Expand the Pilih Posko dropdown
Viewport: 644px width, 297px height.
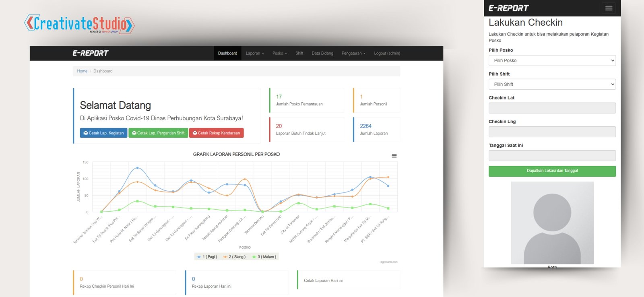552,60
